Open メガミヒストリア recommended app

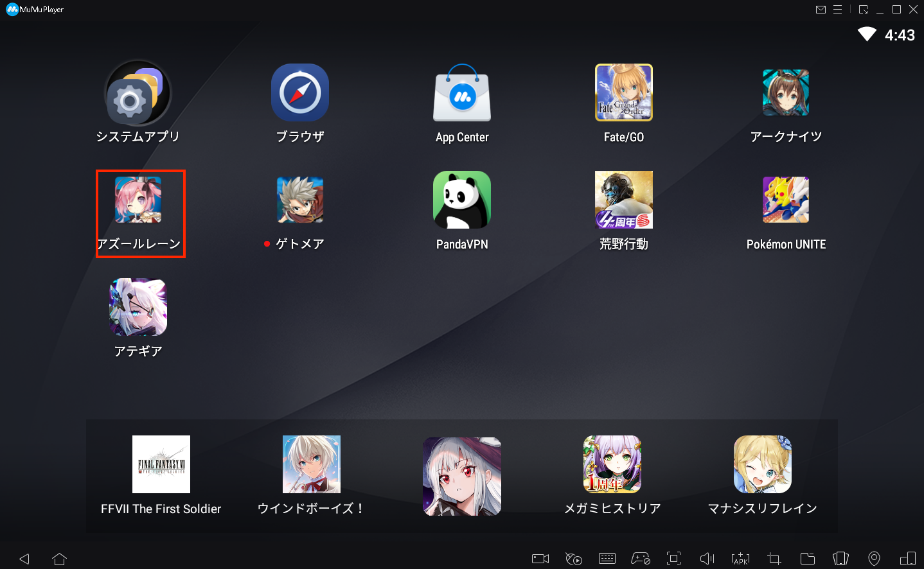[x=612, y=464]
